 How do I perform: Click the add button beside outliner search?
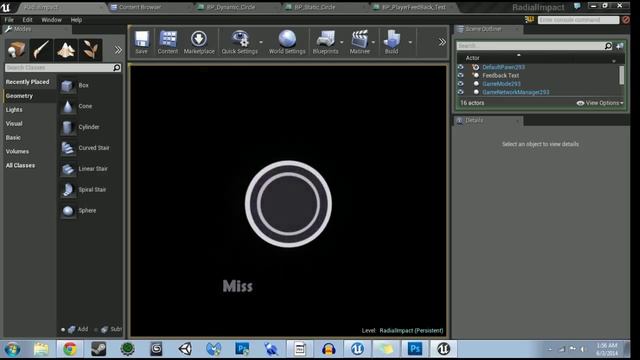(x=620, y=46)
